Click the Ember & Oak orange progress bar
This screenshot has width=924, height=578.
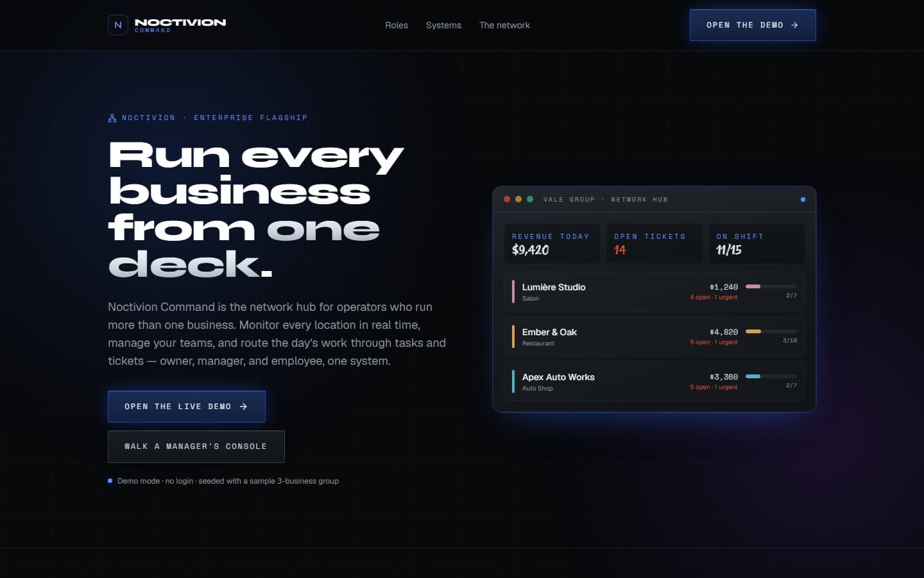(x=771, y=331)
